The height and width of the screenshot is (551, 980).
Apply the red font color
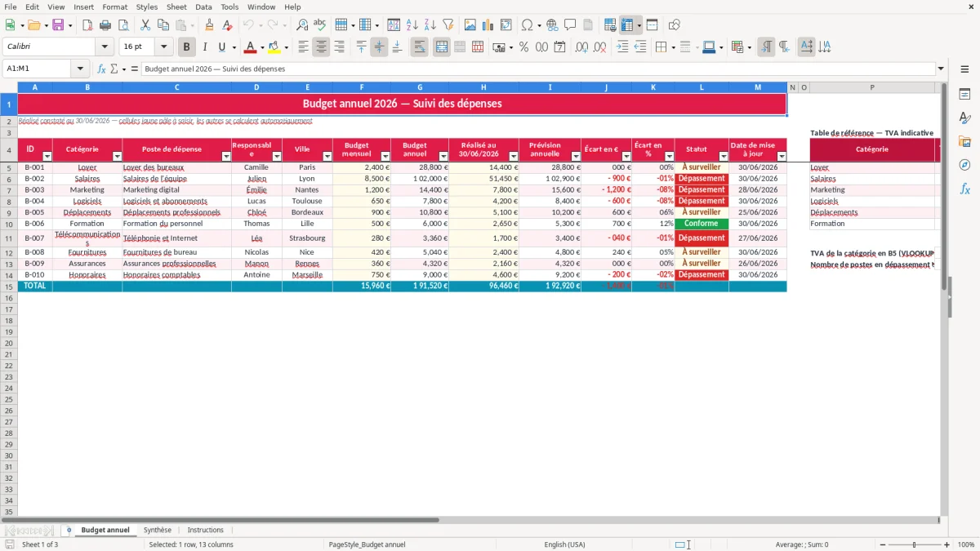(x=251, y=47)
